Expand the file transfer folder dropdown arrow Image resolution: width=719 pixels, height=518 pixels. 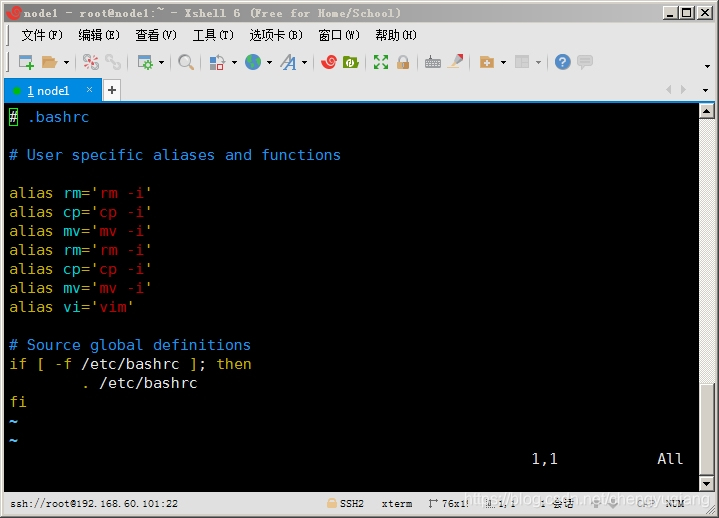[x=503, y=62]
